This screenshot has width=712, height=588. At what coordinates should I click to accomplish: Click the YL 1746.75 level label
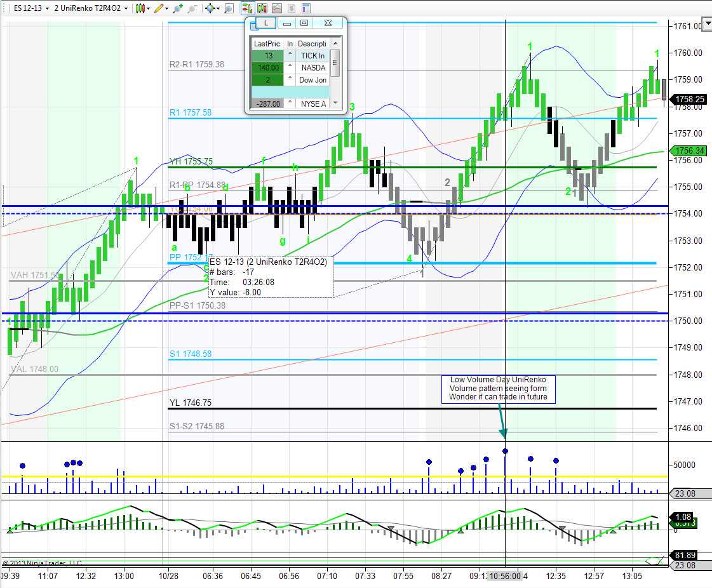coord(191,403)
